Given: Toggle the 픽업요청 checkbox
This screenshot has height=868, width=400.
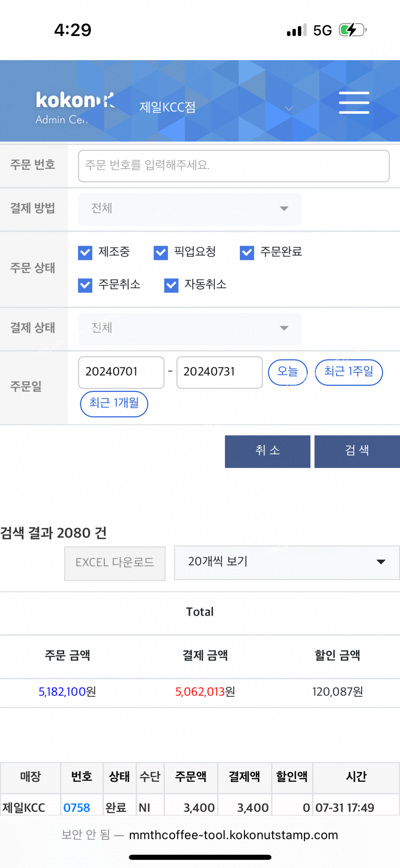Looking at the screenshot, I should (x=161, y=253).
